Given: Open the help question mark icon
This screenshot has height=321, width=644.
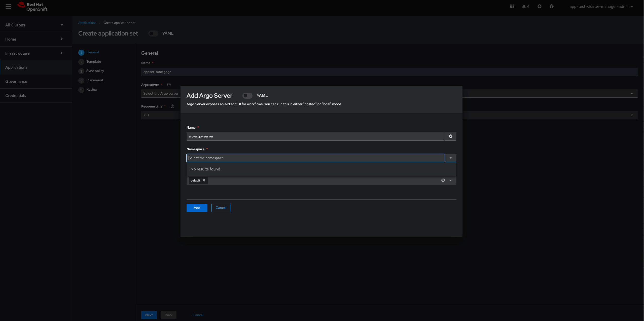Looking at the screenshot, I should tap(551, 7).
